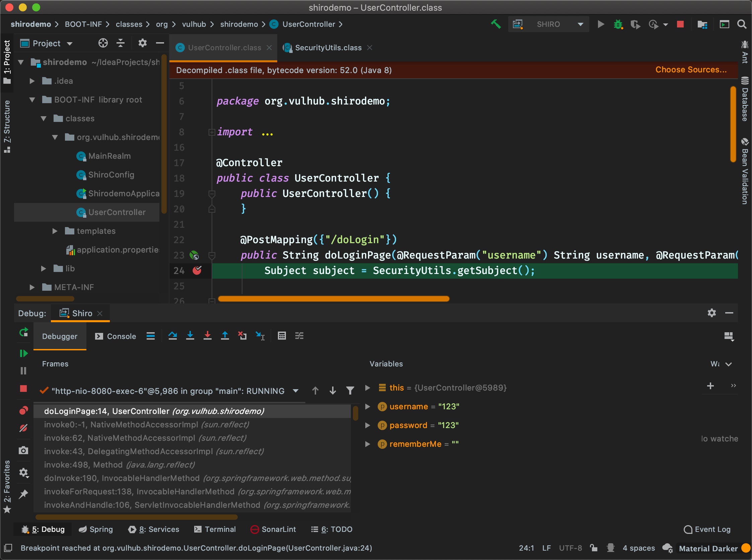This screenshot has height=560, width=752.
Task: Click the Rerun Shiro debug icon
Action: click(23, 332)
